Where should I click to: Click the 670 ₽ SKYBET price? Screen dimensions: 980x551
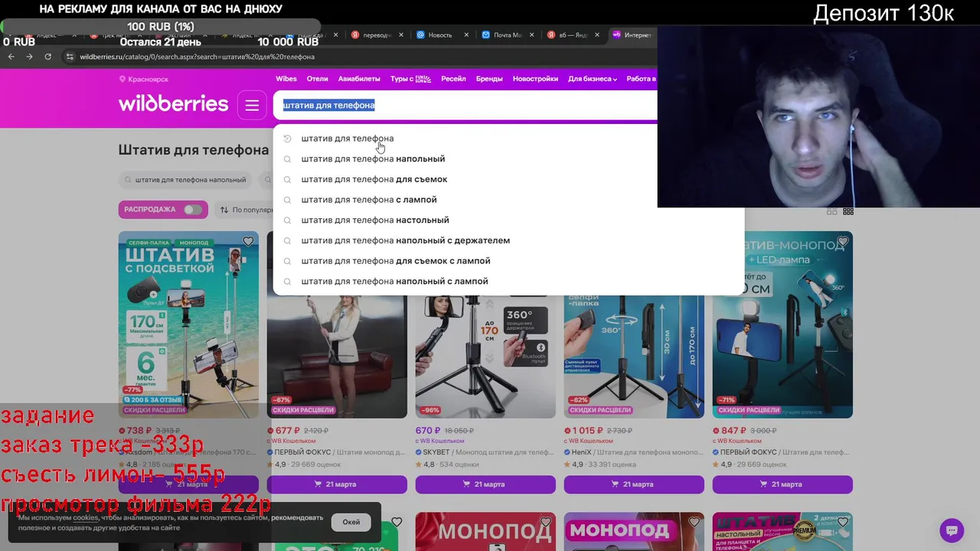point(428,431)
